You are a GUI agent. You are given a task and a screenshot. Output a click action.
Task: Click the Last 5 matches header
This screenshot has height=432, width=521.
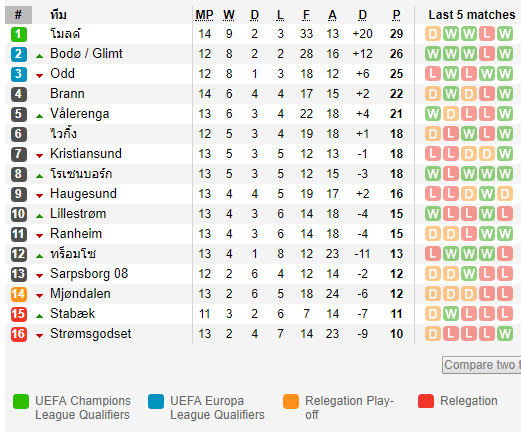click(x=472, y=15)
